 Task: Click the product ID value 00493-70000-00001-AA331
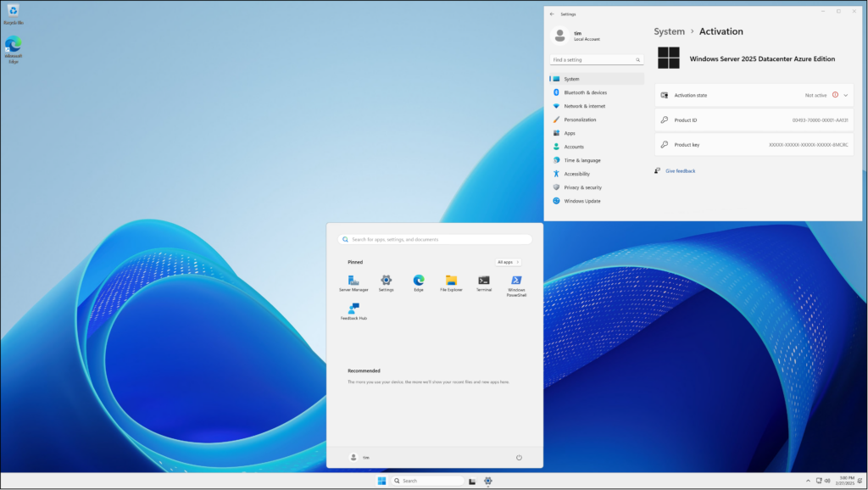coord(820,120)
